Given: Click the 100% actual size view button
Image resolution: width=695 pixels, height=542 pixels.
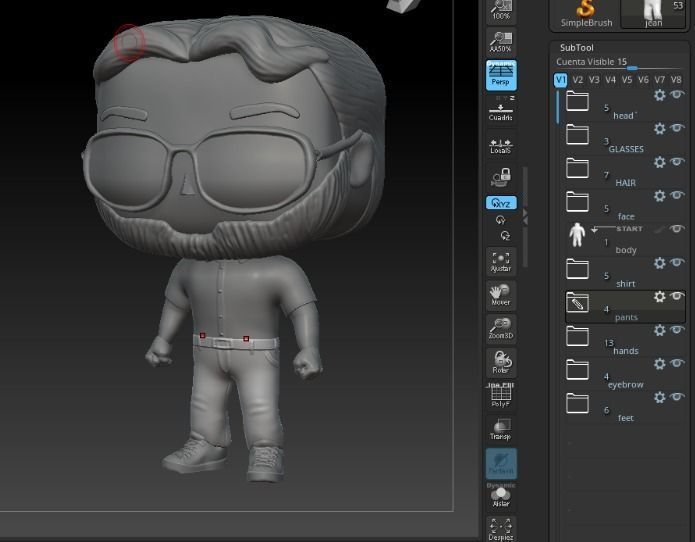Looking at the screenshot, I should coord(501,10).
